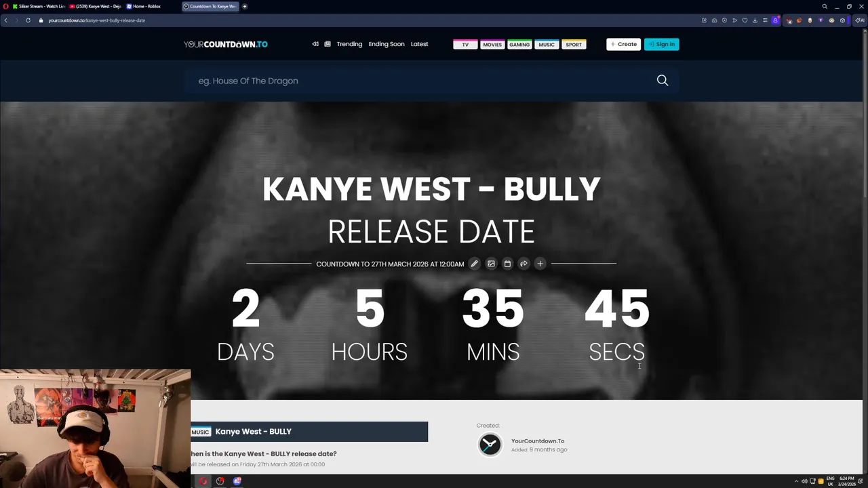Open the purple profile account icon
This screenshot has height=488, width=868.
click(776, 20)
